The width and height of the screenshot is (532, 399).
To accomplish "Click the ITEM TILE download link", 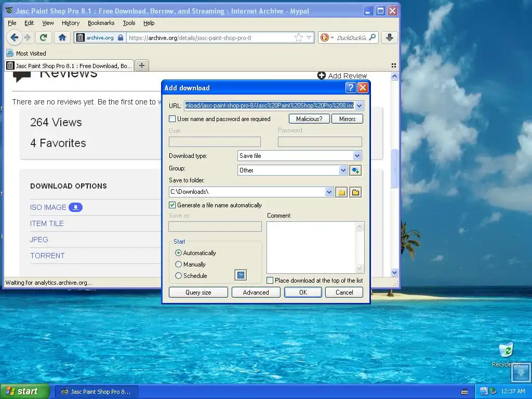I will click(47, 223).
